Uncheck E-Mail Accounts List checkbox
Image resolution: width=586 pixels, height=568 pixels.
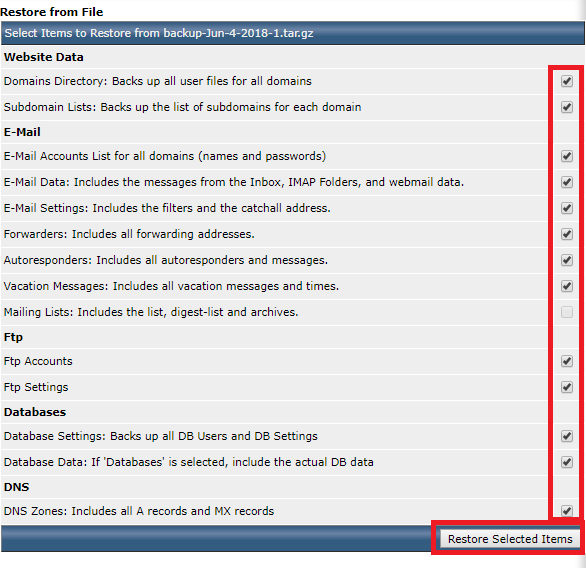(x=567, y=156)
